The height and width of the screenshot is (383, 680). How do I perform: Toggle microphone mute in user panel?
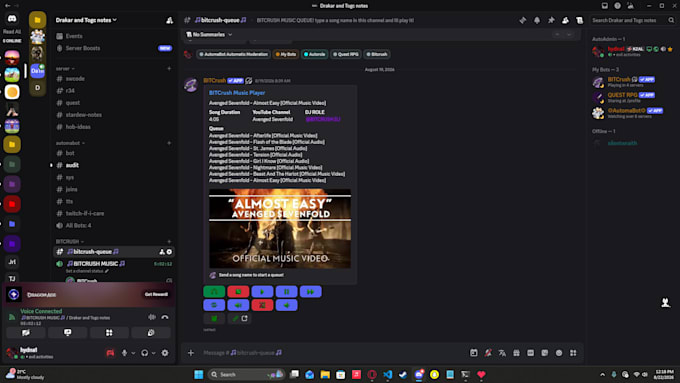(124, 353)
